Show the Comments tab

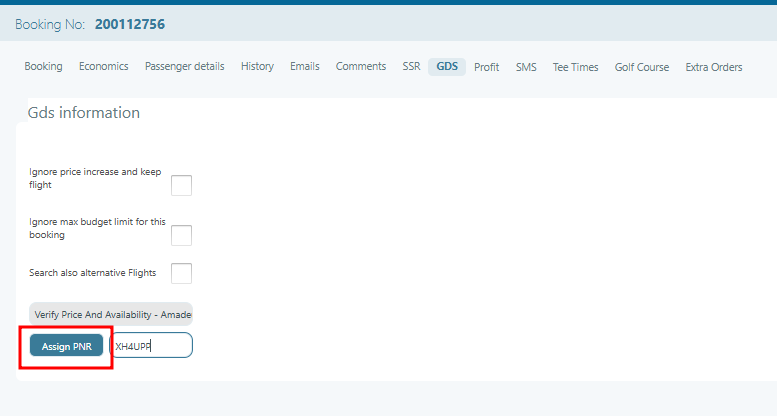coord(360,67)
